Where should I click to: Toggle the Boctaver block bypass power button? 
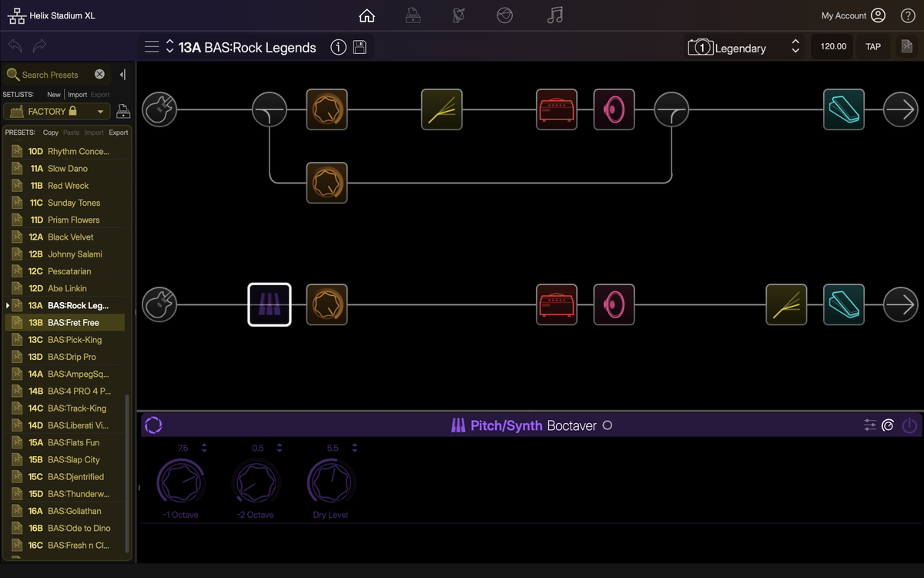point(909,425)
